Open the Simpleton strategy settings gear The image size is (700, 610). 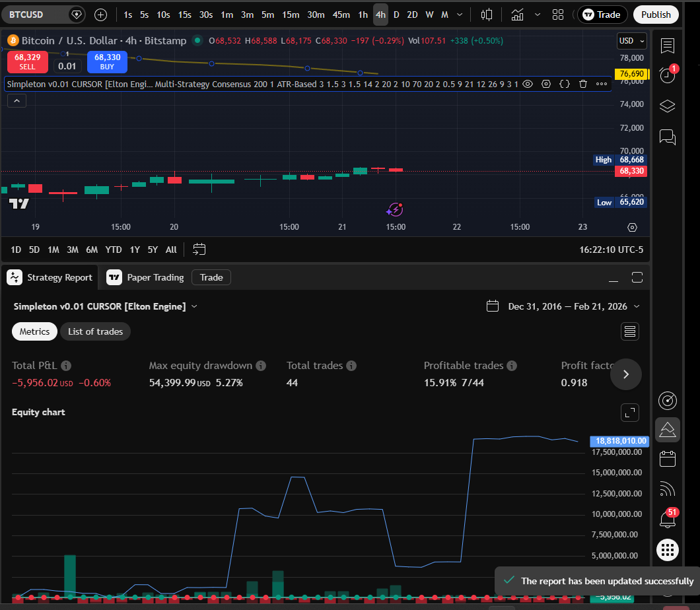point(546,84)
